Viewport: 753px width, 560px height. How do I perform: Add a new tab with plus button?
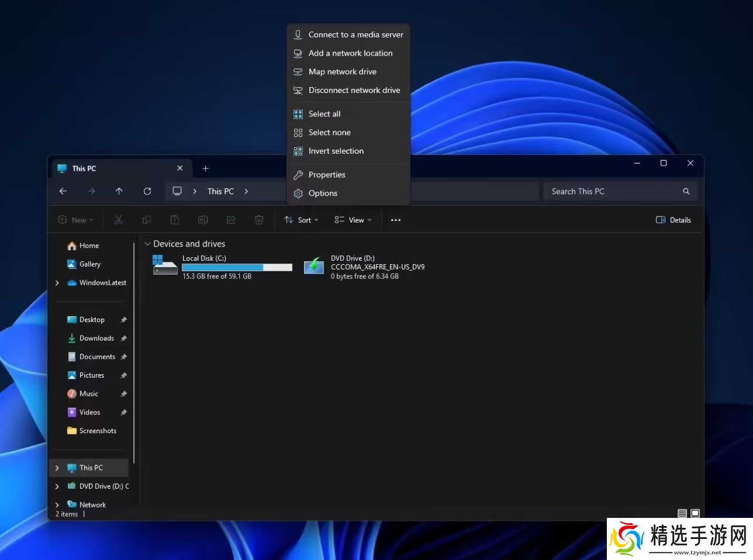[205, 168]
